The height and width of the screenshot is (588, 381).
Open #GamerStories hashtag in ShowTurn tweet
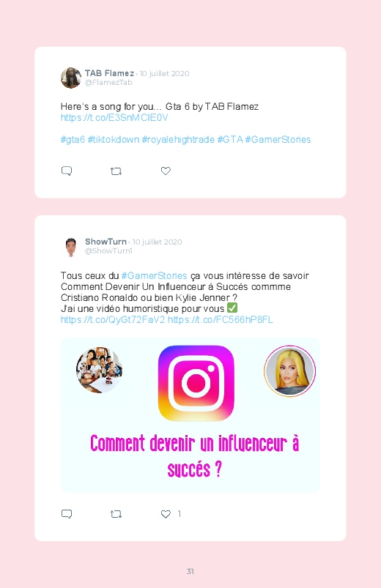pos(154,276)
